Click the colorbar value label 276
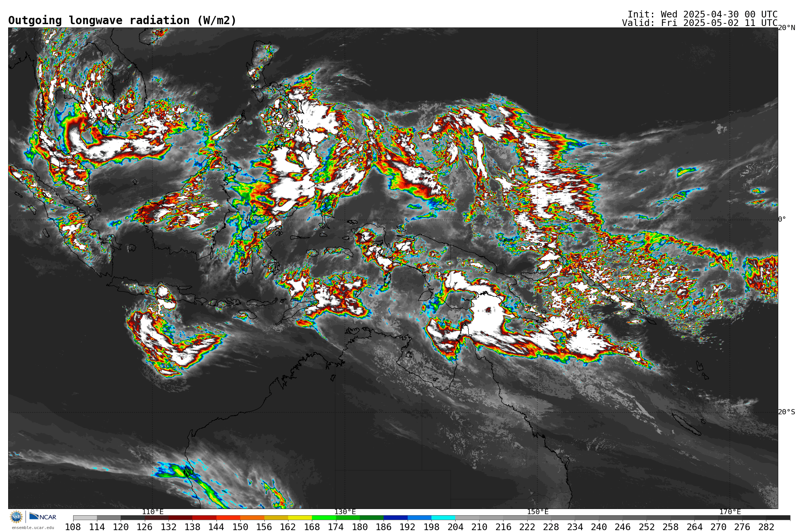 (x=742, y=527)
